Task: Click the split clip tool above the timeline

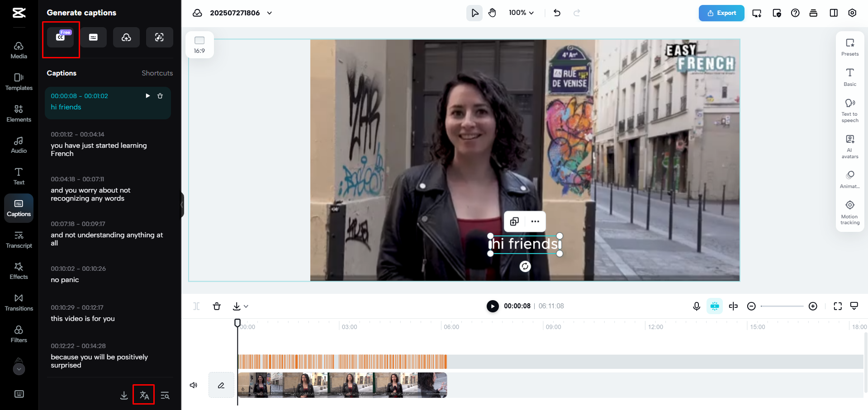Action: click(x=196, y=306)
